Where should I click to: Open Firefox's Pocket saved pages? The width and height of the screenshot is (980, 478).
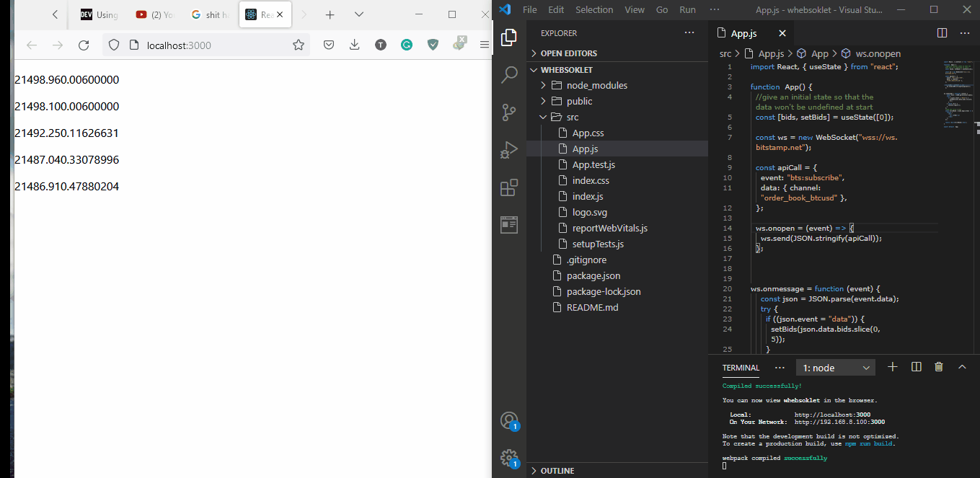click(x=328, y=45)
